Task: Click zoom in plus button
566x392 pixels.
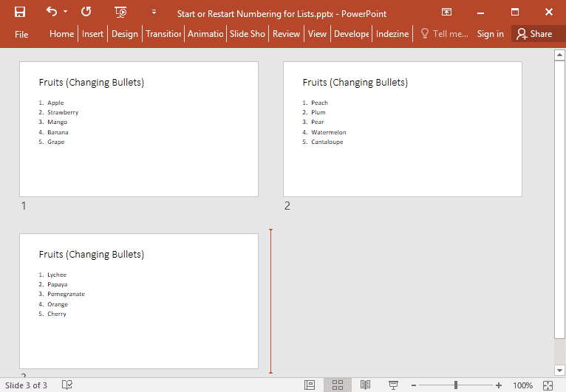Action: (499, 385)
